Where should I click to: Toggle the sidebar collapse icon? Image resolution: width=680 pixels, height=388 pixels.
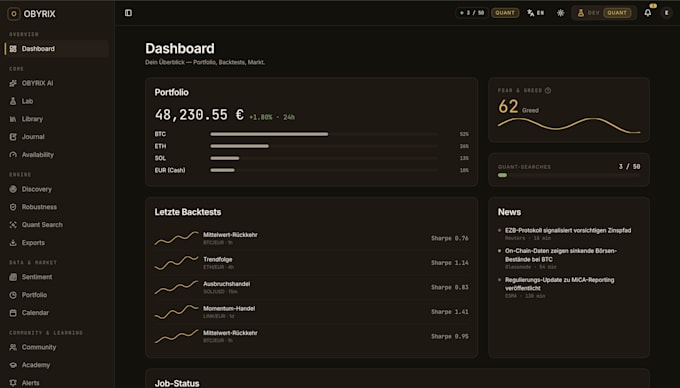coord(128,13)
